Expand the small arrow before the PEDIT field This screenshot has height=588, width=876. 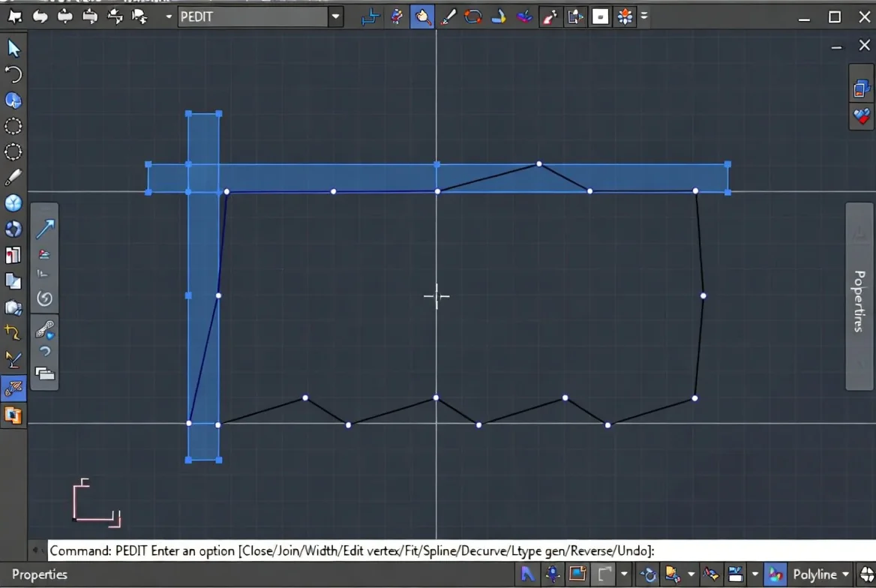point(169,16)
